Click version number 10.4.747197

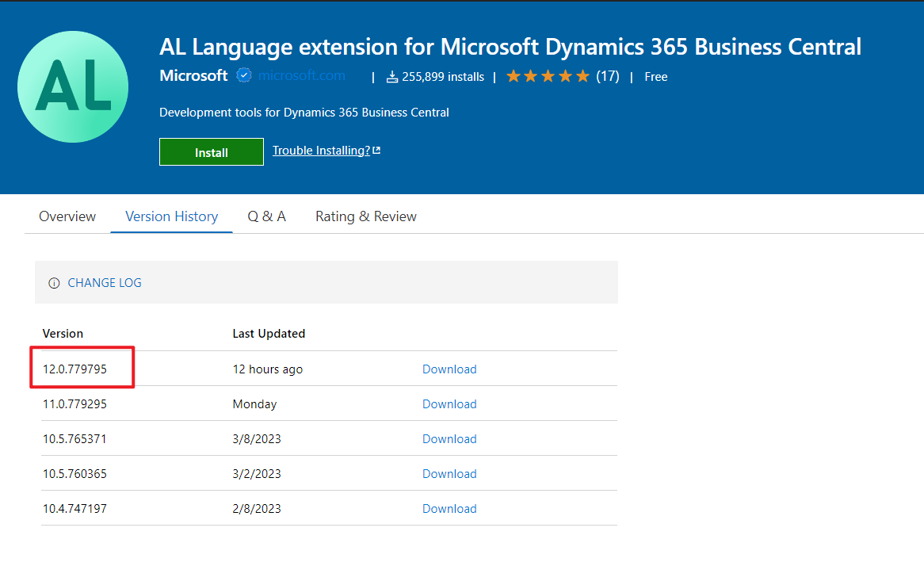point(74,508)
